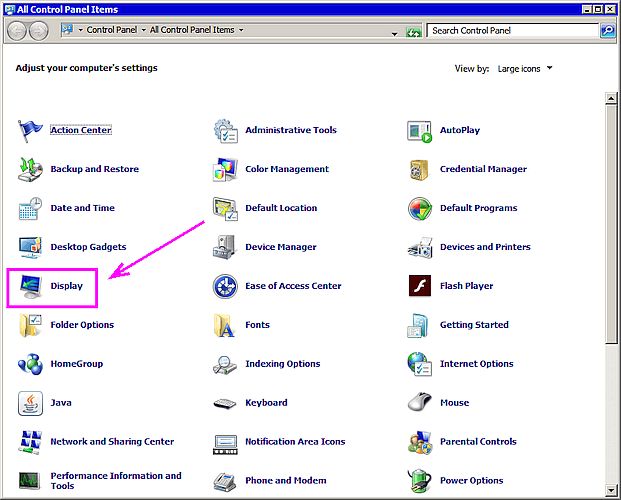Click the Forward navigation button
The width and height of the screenshot is (621, 500).
(x=38, y=31)
